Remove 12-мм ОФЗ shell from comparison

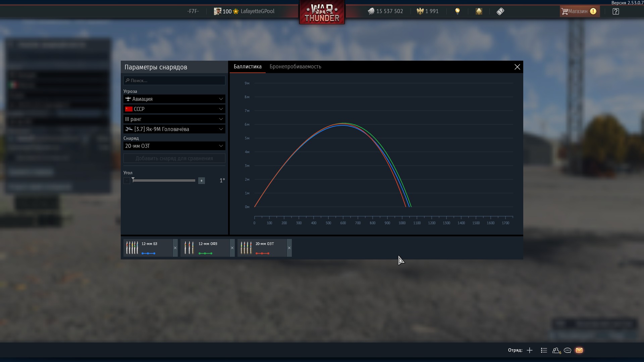[x=232, y=248]
